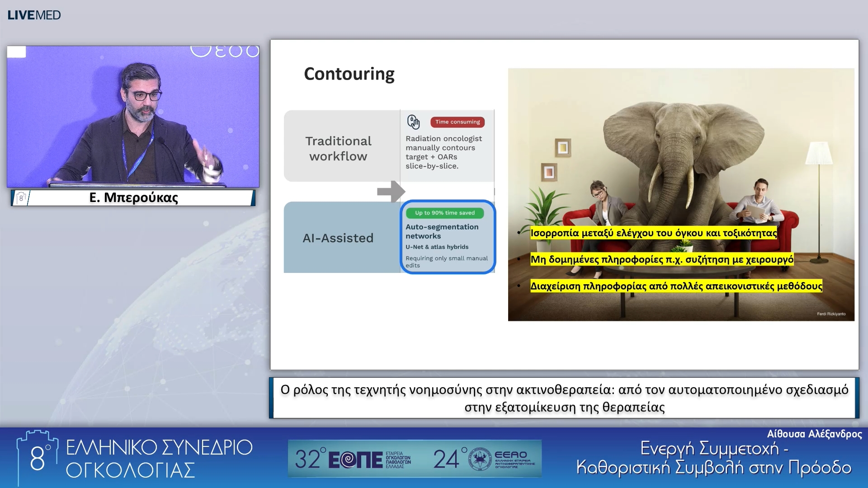This screenshot has height=488, width=868.
Task: Select the Radiation oncologist manually contours text
Action: pyautogui.click(x=443, y=152)
